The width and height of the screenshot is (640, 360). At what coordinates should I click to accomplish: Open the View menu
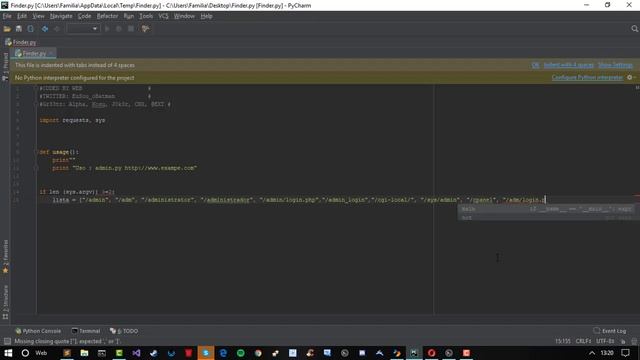pos(38,16)
